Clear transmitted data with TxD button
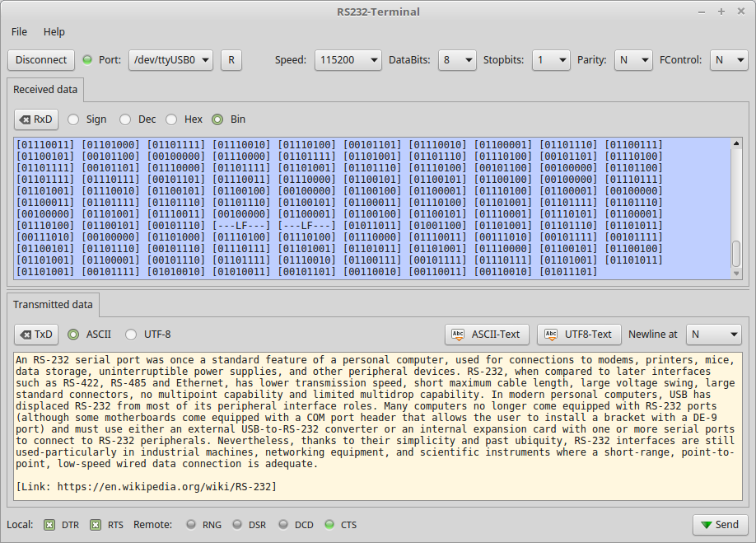 (x=36, y=335)
